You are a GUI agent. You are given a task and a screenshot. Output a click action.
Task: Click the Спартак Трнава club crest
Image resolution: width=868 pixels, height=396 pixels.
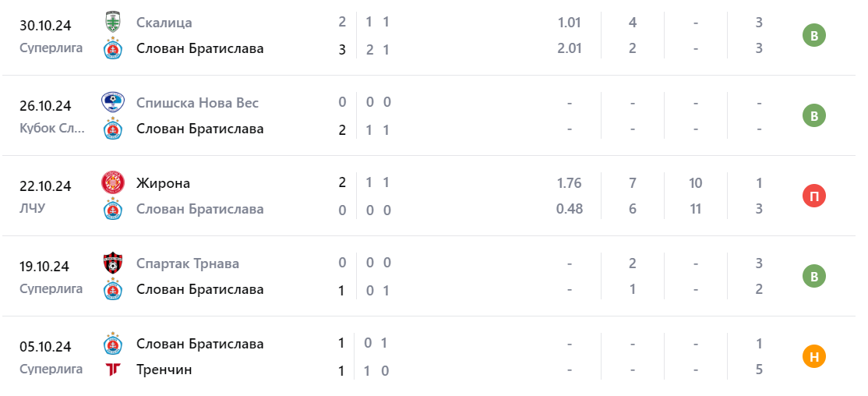pyautogui.click(x=113, y=263)
